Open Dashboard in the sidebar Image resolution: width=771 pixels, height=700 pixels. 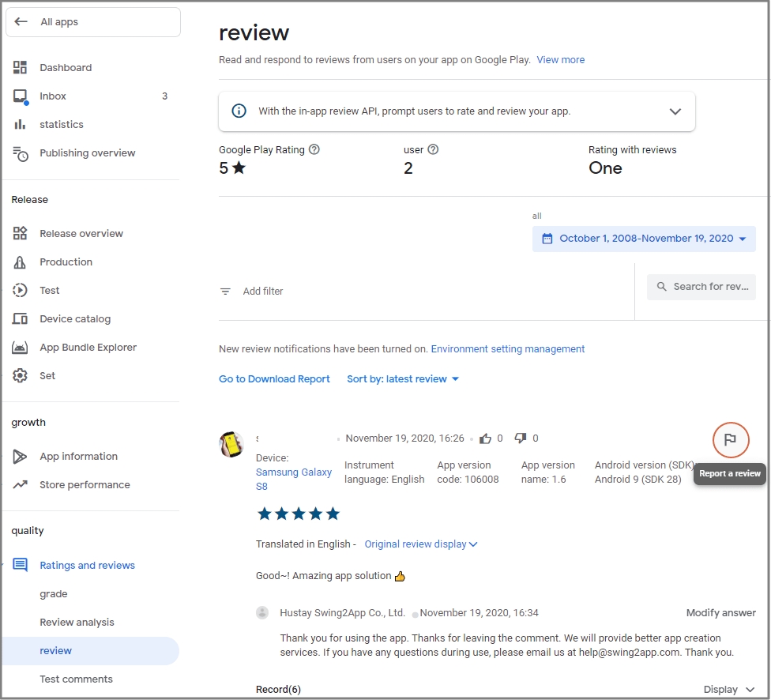tap(66, 68)
